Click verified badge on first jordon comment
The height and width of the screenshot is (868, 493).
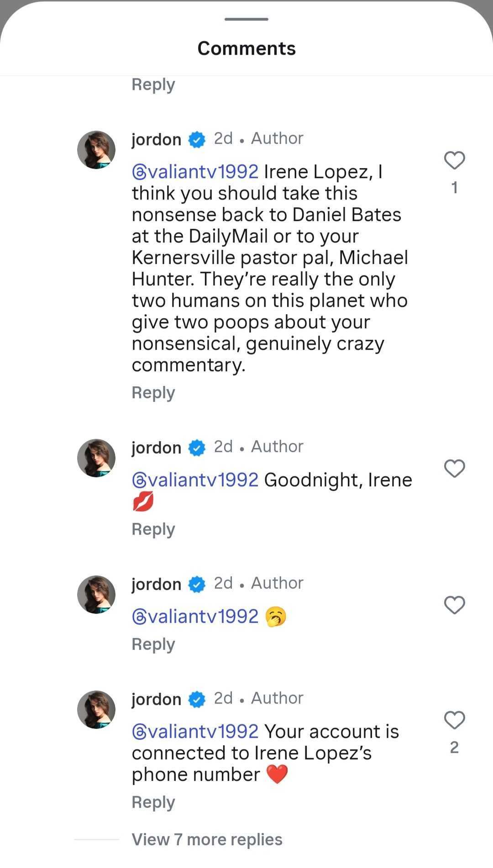[197, 140]
